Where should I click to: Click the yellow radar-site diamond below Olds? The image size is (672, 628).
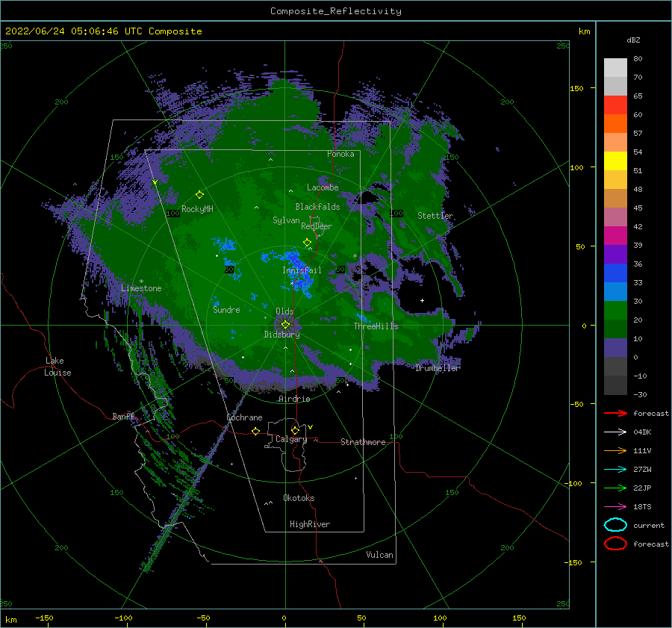point(285,325)
